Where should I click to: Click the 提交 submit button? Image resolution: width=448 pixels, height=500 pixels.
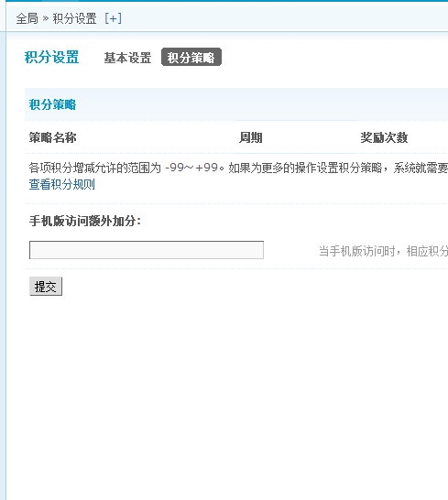(46, 287)
